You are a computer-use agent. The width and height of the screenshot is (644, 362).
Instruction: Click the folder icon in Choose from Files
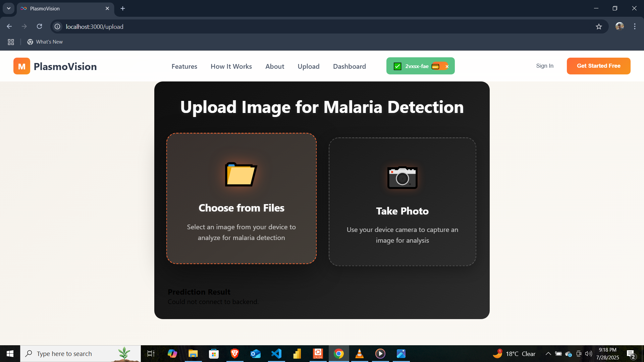(x=241, y=174)
